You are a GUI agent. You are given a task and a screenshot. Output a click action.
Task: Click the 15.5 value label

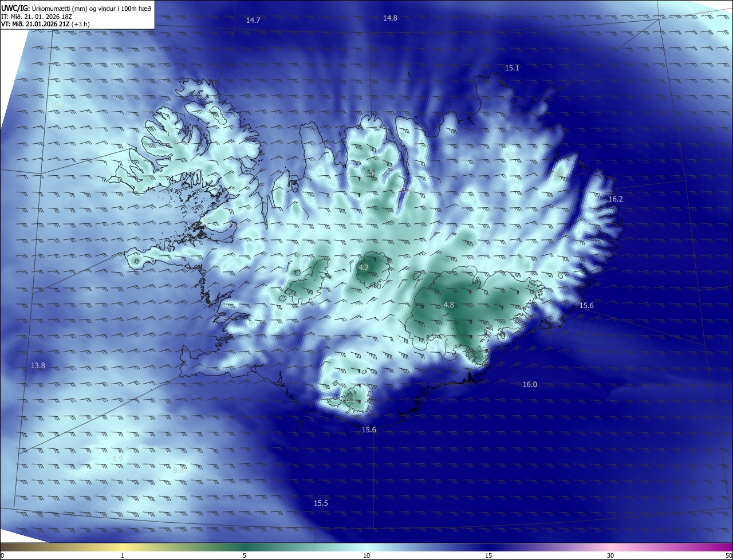[x=321, y=503]
